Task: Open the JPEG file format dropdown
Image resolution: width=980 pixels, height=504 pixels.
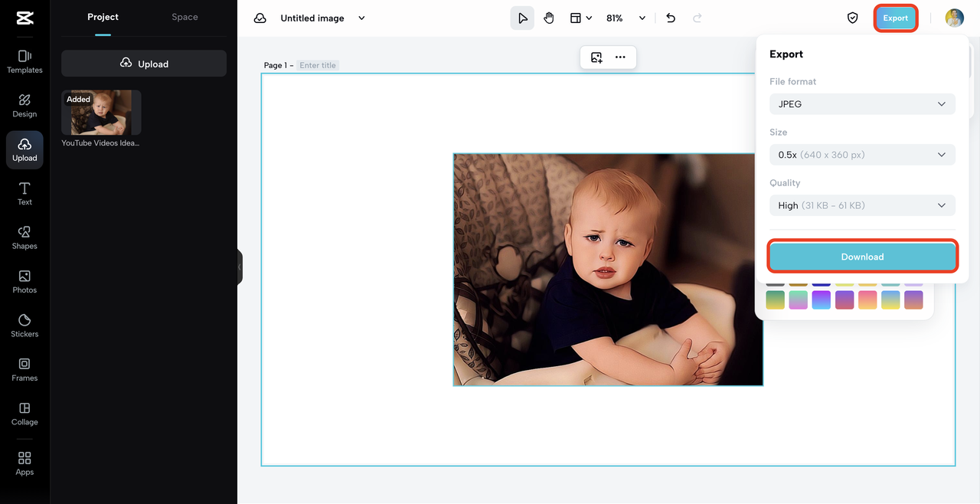Action: [x=862, y=103]
